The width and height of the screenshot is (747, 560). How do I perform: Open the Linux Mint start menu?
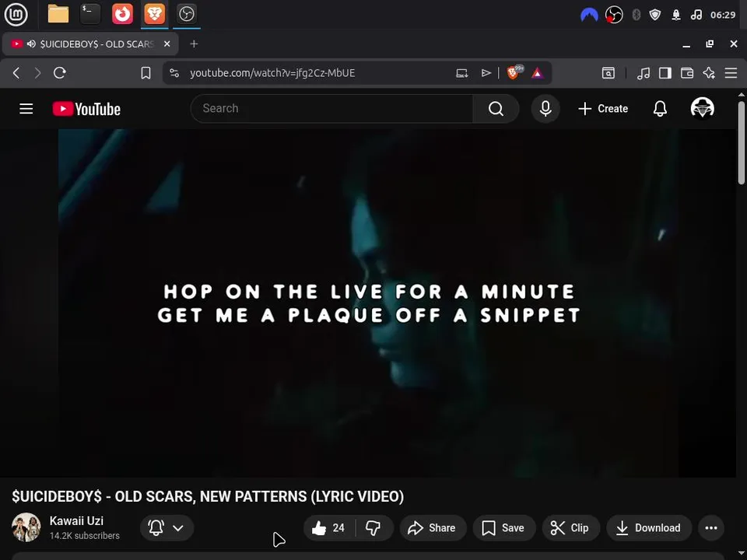[16, 14]
